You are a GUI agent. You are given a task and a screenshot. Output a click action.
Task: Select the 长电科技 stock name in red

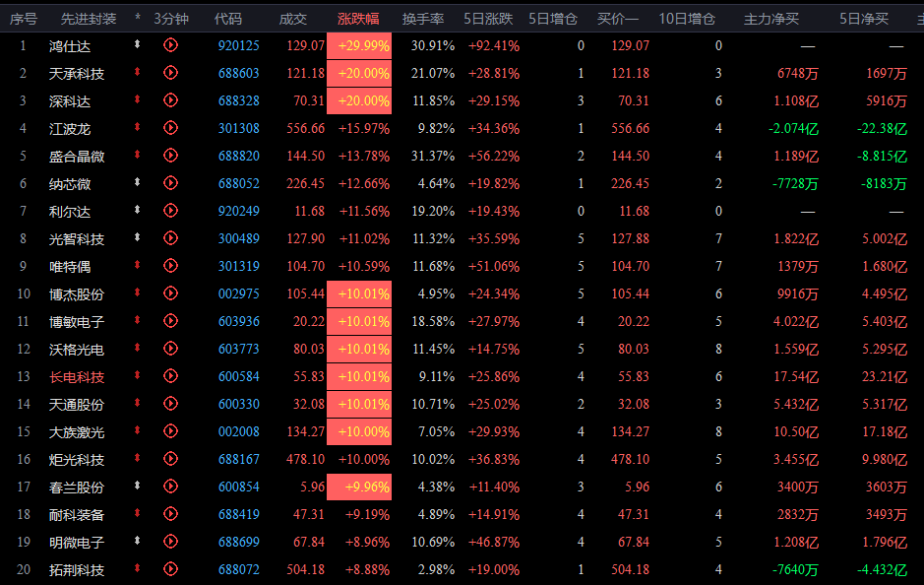(x=77, y=377)
